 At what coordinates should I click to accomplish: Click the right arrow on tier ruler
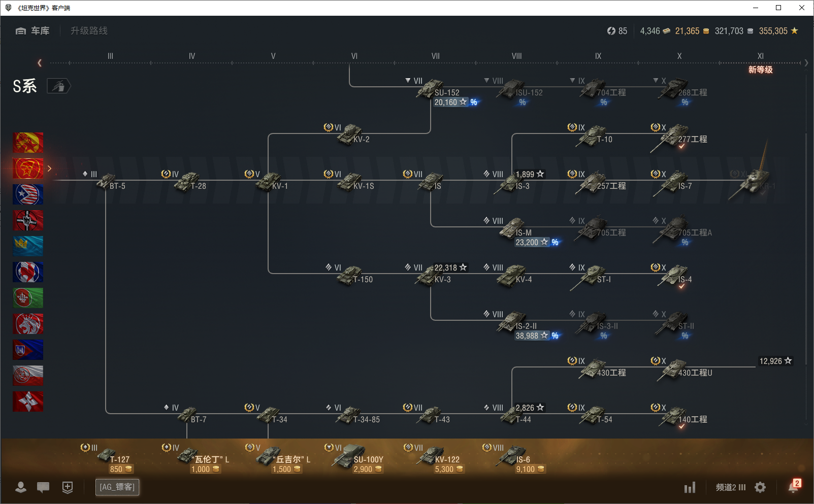[806, 63]
